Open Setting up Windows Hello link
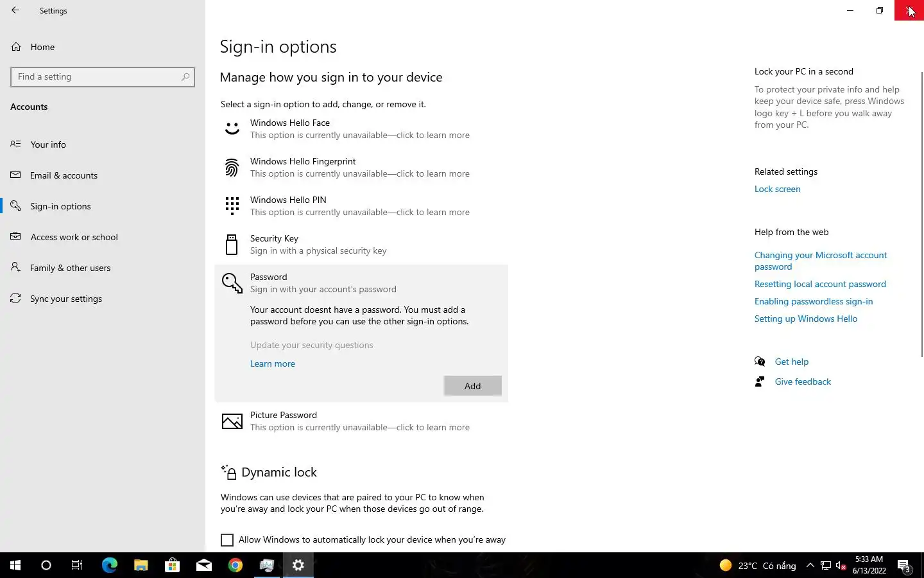 tap(806, 319)
